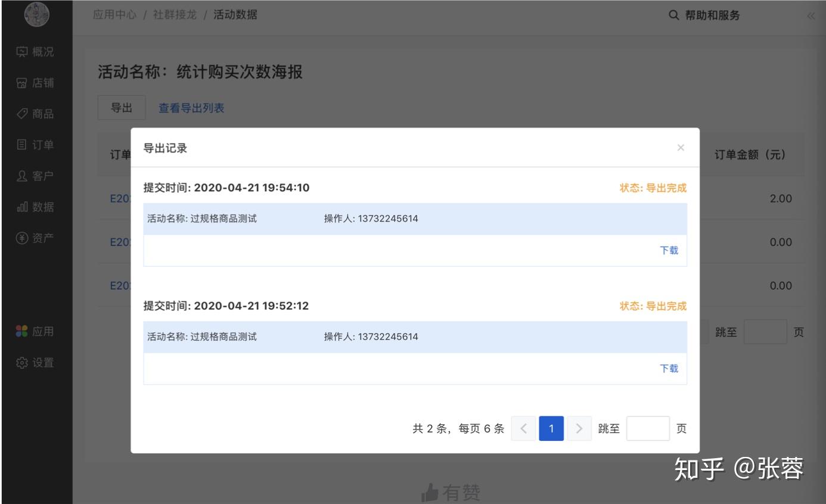
Task: Open the 客户 customers sidebar item
Action: click(36, 176)
